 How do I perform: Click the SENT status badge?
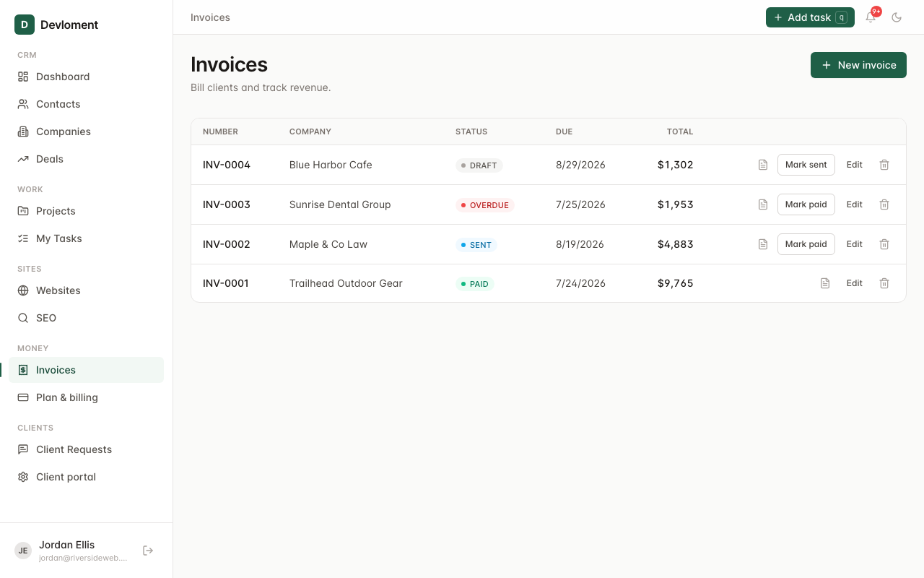pyautogui.click(x=476, y=245)
